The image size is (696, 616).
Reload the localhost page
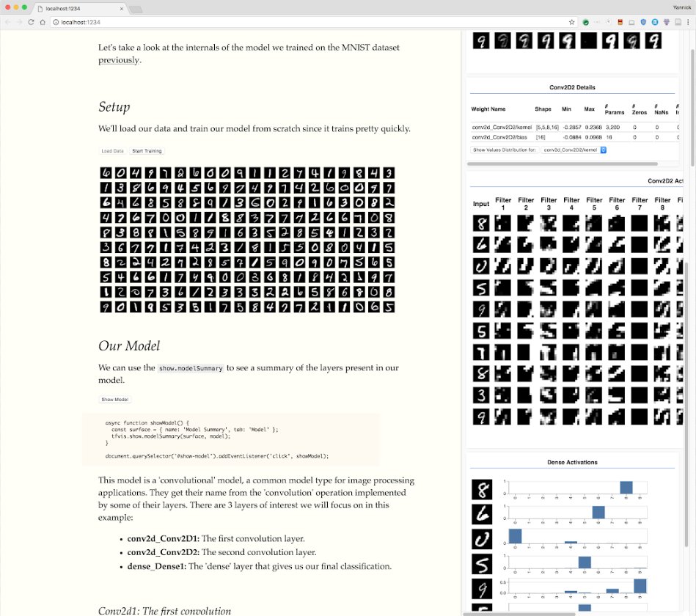pyautogui.click(x=31, y=22)
